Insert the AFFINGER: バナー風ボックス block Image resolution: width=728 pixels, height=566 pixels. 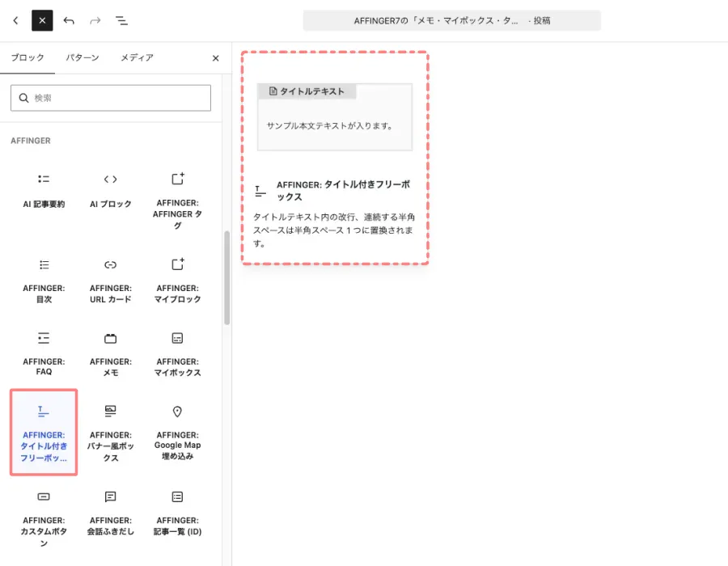click(x=111, y=433)
